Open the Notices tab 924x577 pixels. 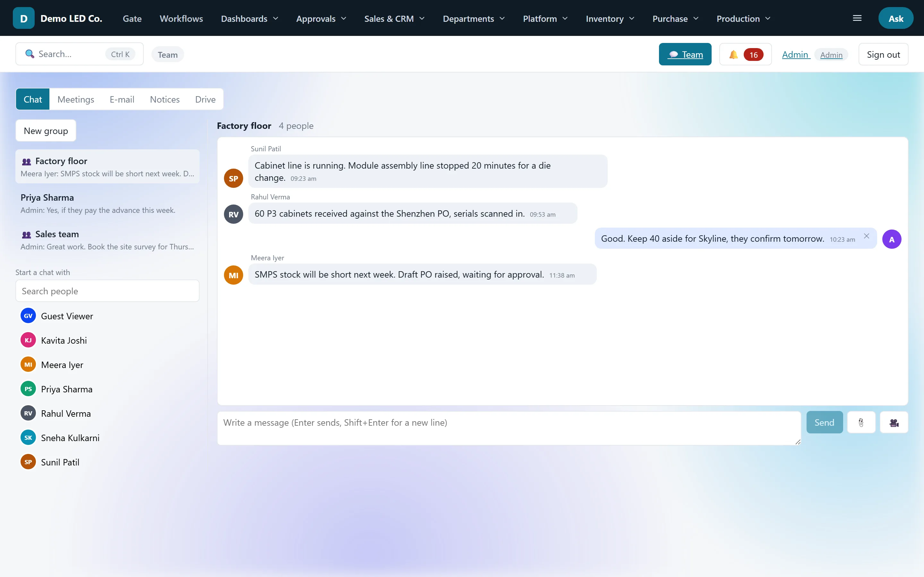[x=165, y=99]
